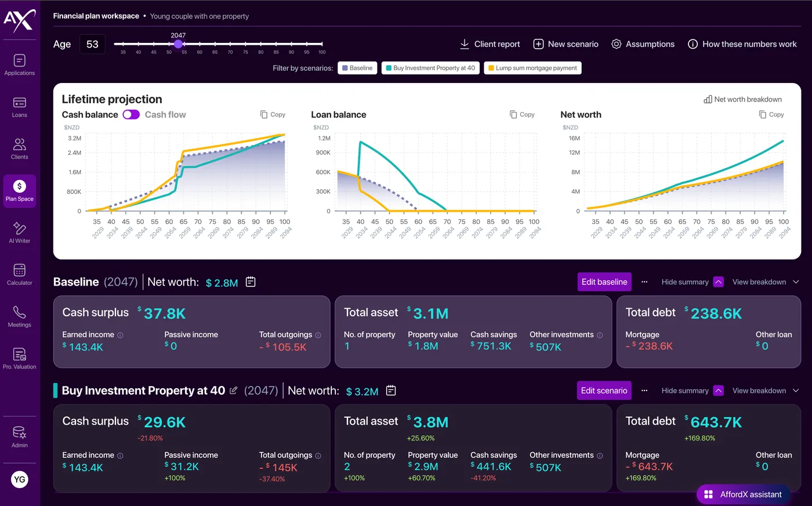Click the Investment scenario Other investments info icon
Viewport: 812px width, 506px height.
(600, 456)
